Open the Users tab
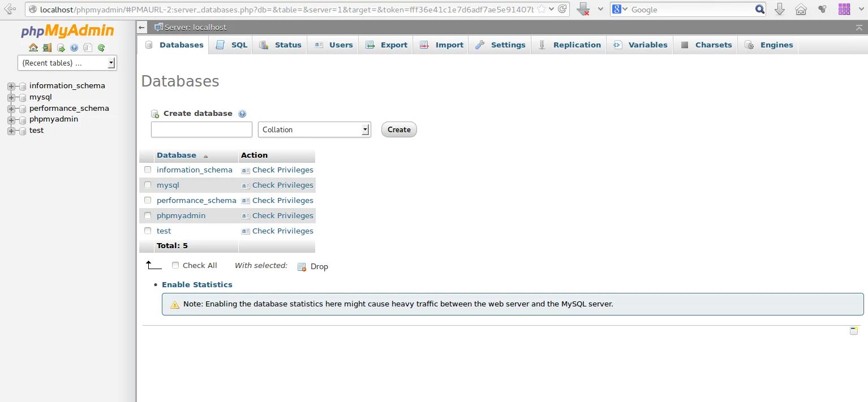This screenshot has width=868, height=402. click(333, 45)
